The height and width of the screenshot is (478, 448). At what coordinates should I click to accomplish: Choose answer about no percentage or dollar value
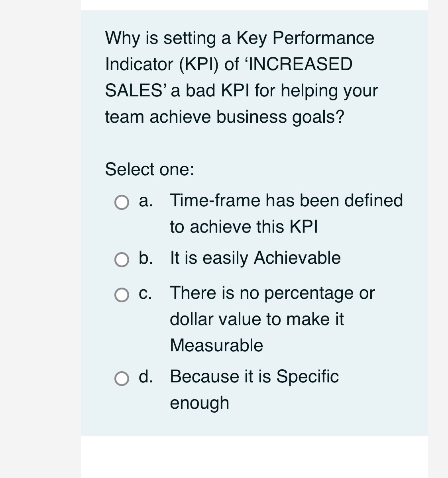tap(272, 293)
